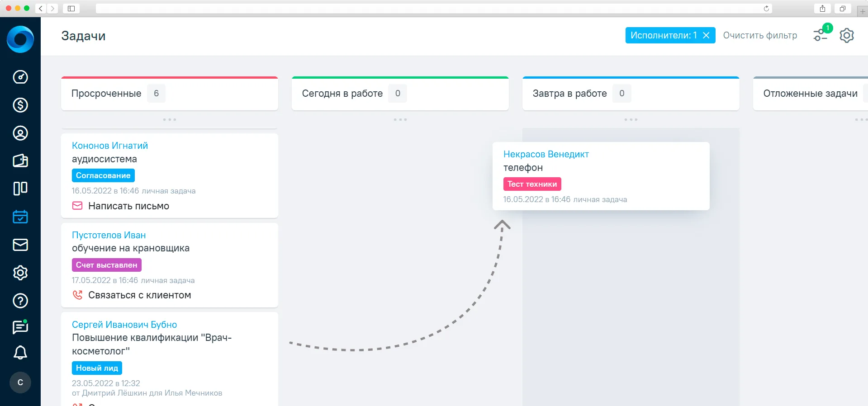Click Очистить фильтр link
Viewport: 868px width, 406px height.
pyautogui.click(x=760, y=35)
